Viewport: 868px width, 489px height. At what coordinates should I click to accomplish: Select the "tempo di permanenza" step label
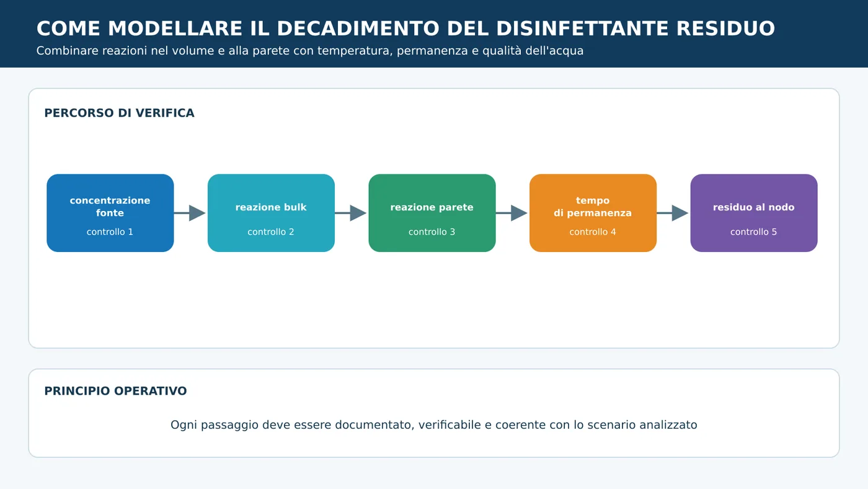[593, 207]
